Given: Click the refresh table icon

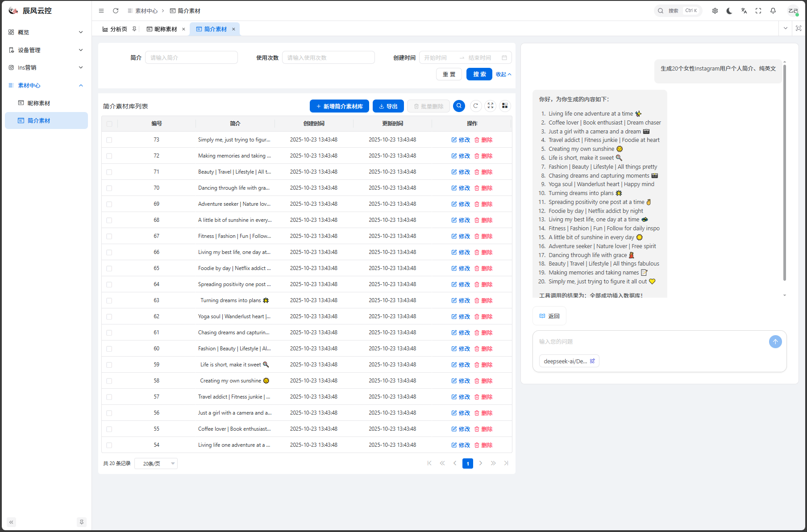Looking at the screenshot, I should (x=476, y=106).
